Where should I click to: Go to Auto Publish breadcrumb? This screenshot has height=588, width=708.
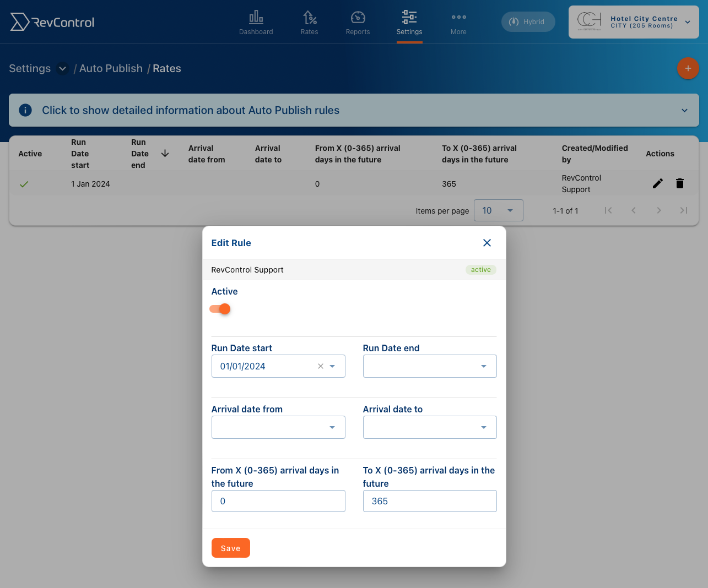pyautogui.click(x=111, y=68)
